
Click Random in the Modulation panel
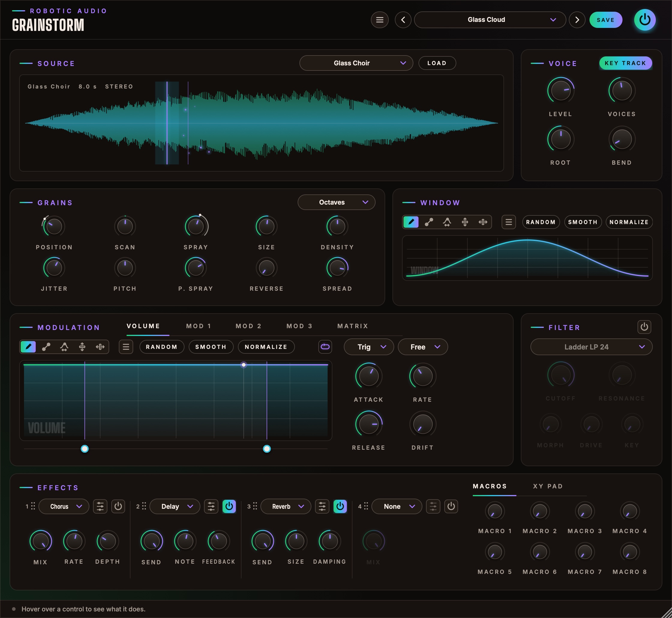[x=161, y=347]
